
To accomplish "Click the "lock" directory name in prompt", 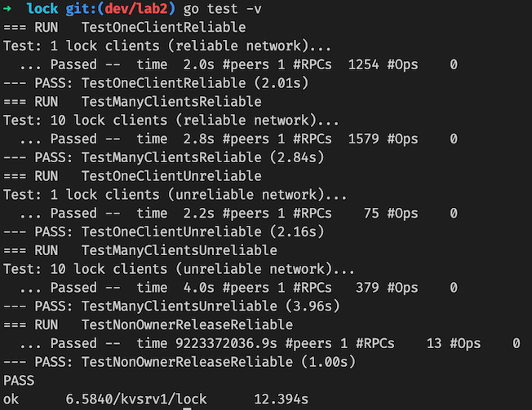I will click(42, 9).
